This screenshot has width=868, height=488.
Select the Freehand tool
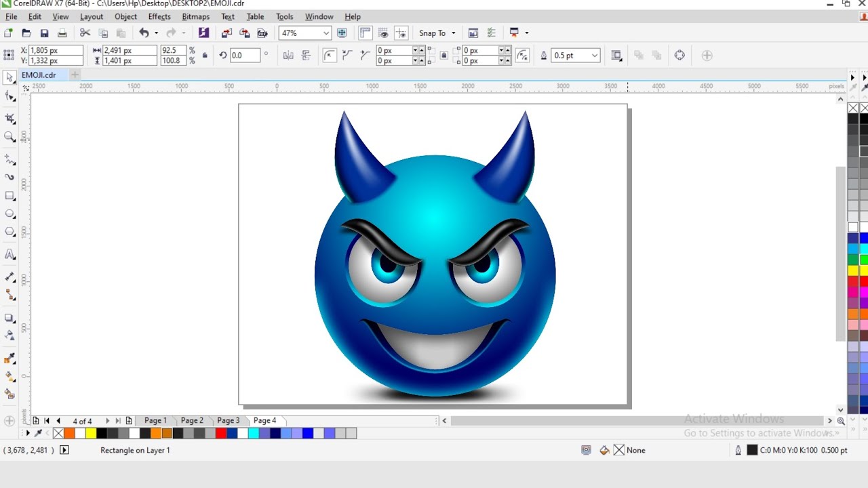9,159
